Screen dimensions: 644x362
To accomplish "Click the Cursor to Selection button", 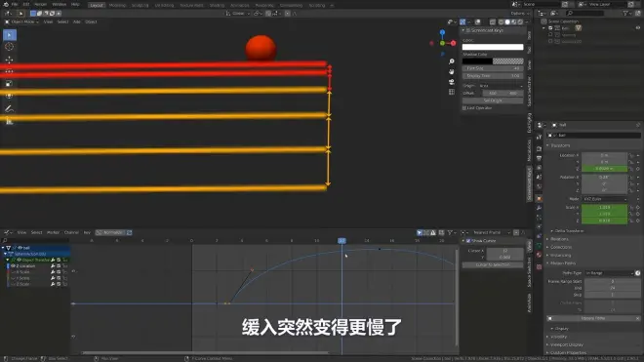I will [493, 265].
